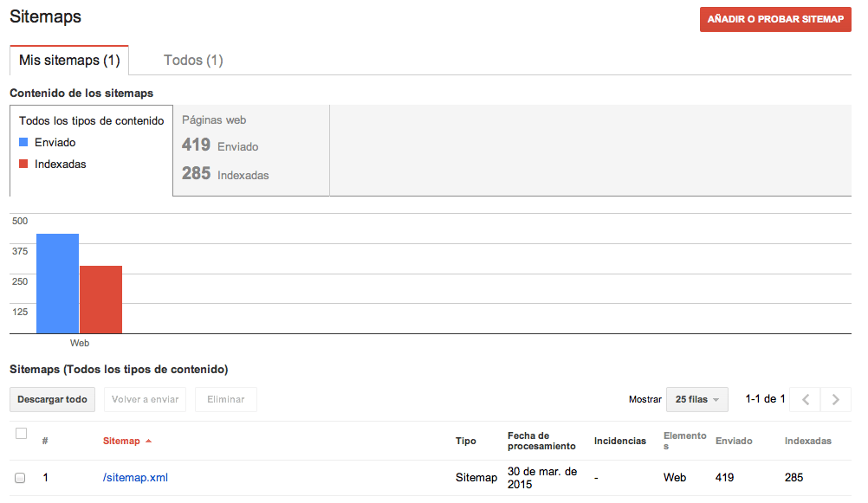This screenshot has width=868, height=503.
Task: Select the Mis sitemaps (1) tab
Action: (68, 60)
